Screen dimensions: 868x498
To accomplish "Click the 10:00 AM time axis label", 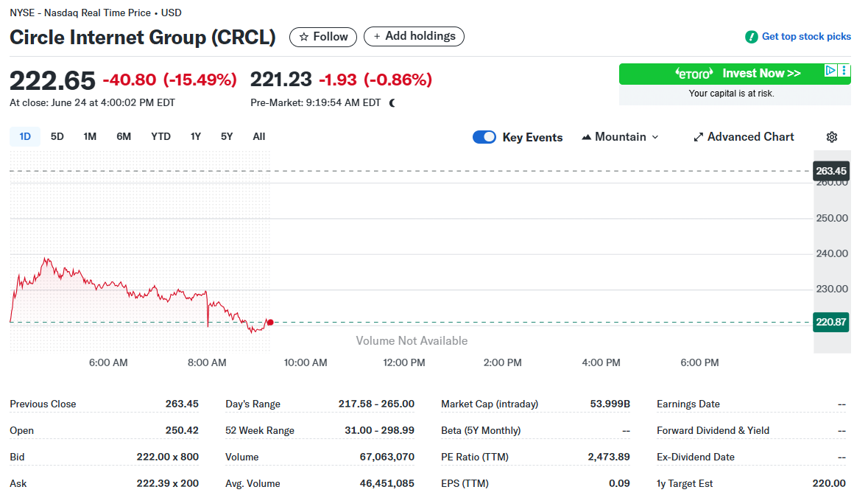I will tap(306, 363).
